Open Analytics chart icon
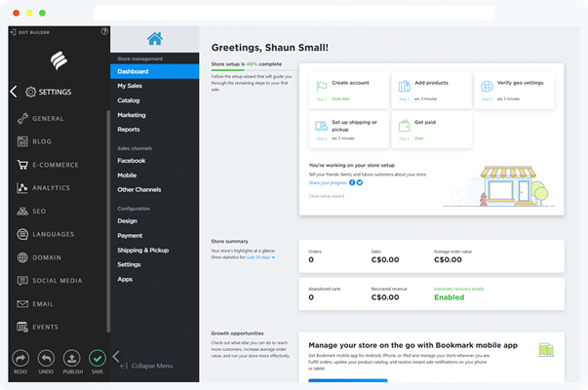The width and height of the screenshot is (588, 390). tap(22, 188)
